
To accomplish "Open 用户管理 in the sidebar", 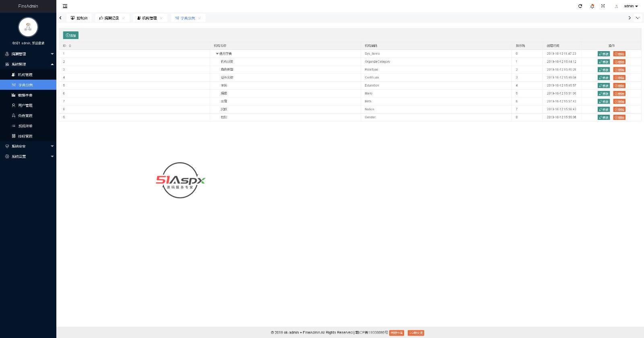I will coord(28,105).
